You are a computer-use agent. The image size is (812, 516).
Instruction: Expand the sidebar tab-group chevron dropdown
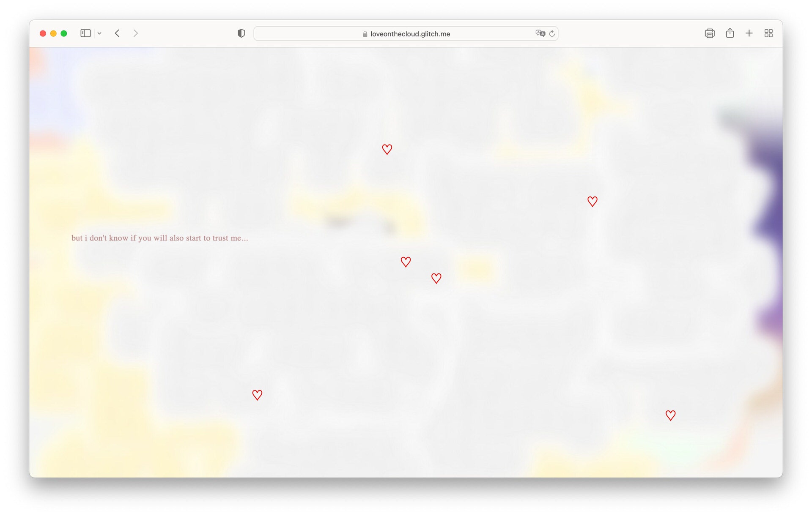(x=99, y=33)
